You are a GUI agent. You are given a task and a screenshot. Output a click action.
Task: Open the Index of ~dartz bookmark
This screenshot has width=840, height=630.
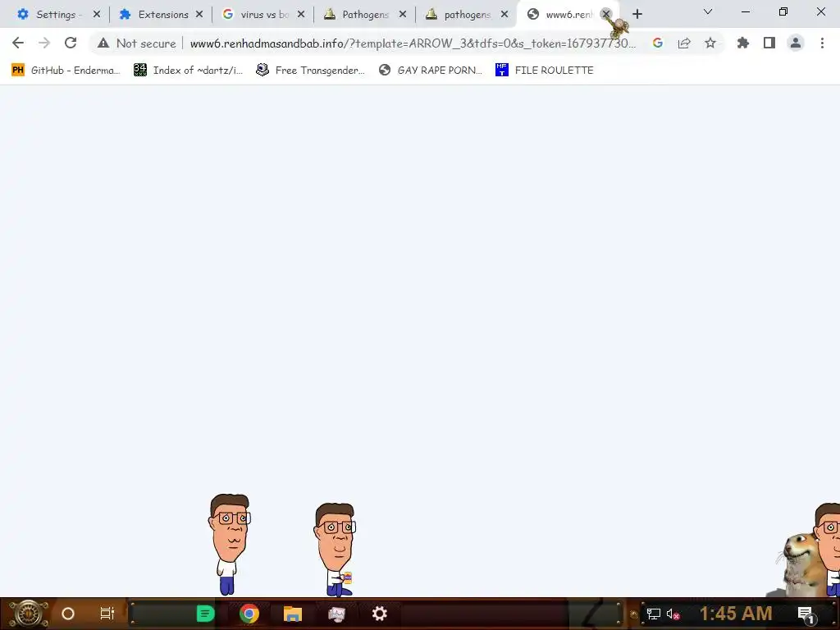tap(188, 71)
